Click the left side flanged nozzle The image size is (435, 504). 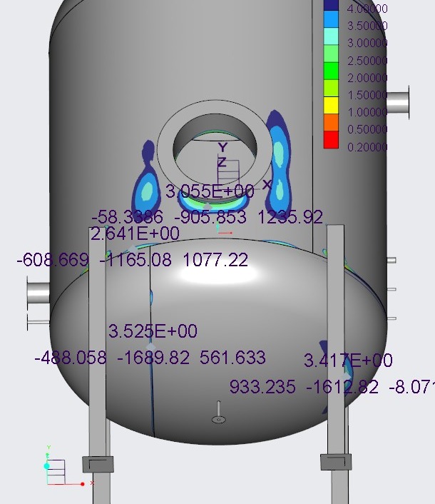pyautogui.click(x=38, y=293)
